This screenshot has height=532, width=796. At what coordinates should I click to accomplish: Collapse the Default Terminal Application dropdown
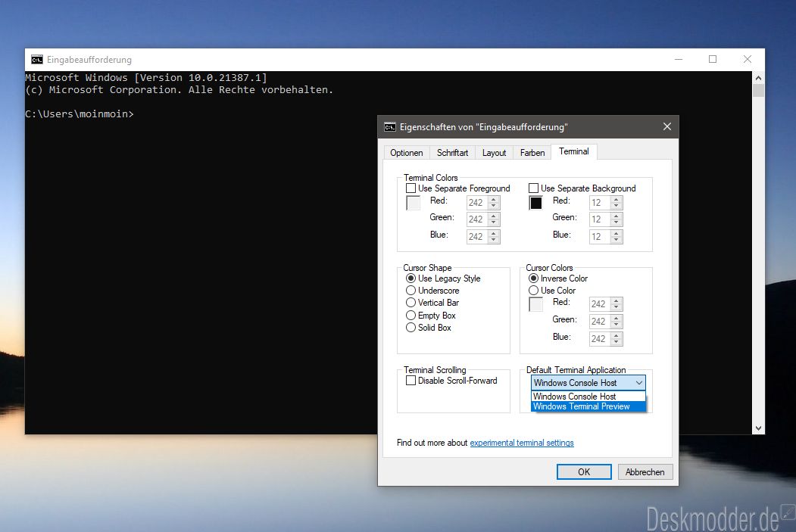coord(639,383)
